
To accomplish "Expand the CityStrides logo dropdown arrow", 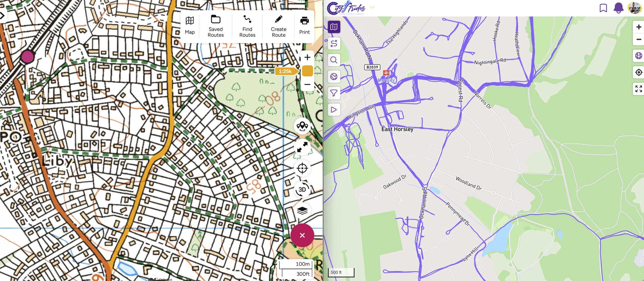I will coord(372,7).
